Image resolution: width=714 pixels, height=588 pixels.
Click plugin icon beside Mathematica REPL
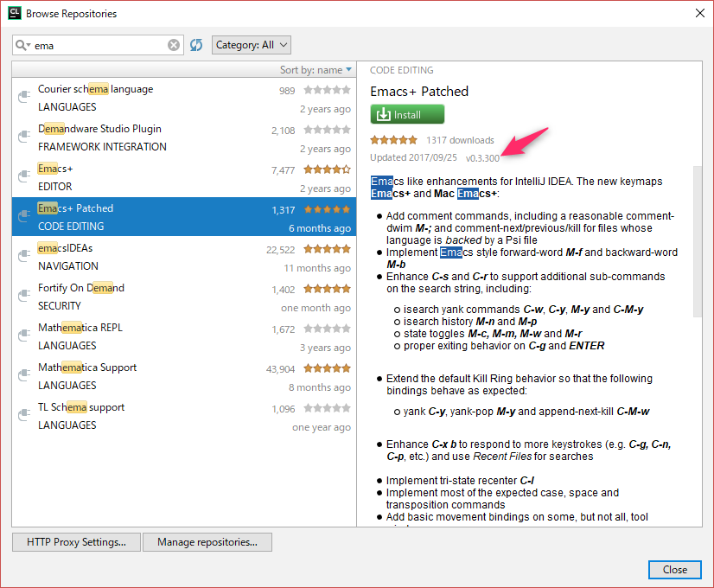(23, 336)
